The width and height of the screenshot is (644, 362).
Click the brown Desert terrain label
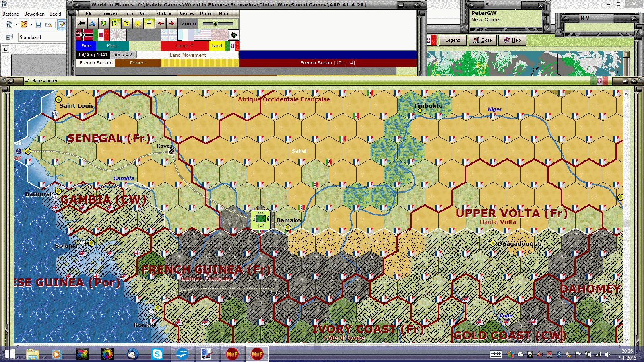tap(138, 63)
